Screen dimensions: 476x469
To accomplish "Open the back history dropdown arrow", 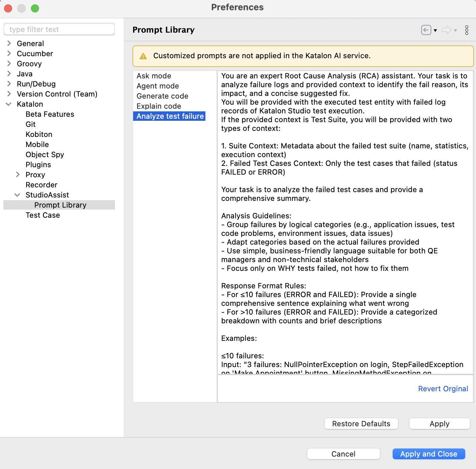I will 435,30.
